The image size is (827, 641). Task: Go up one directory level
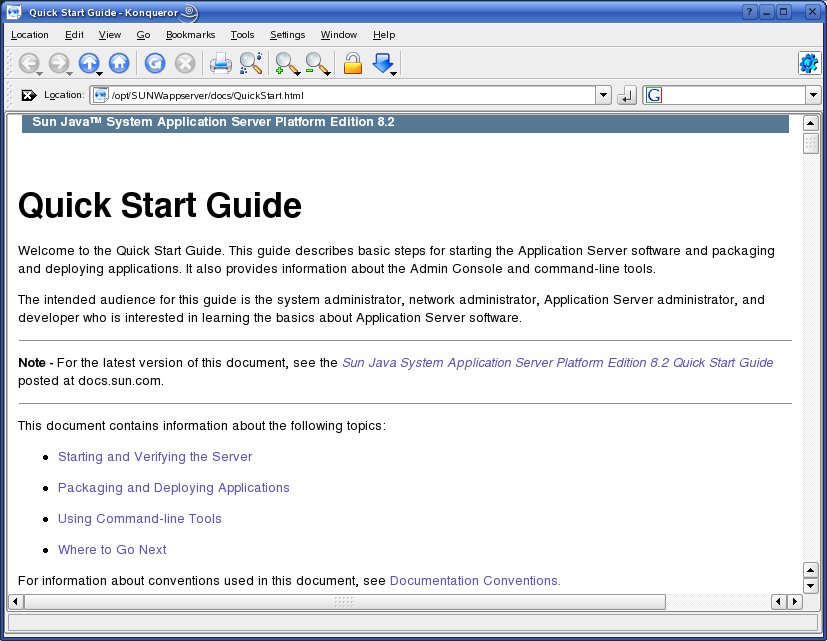click(89, 63)
